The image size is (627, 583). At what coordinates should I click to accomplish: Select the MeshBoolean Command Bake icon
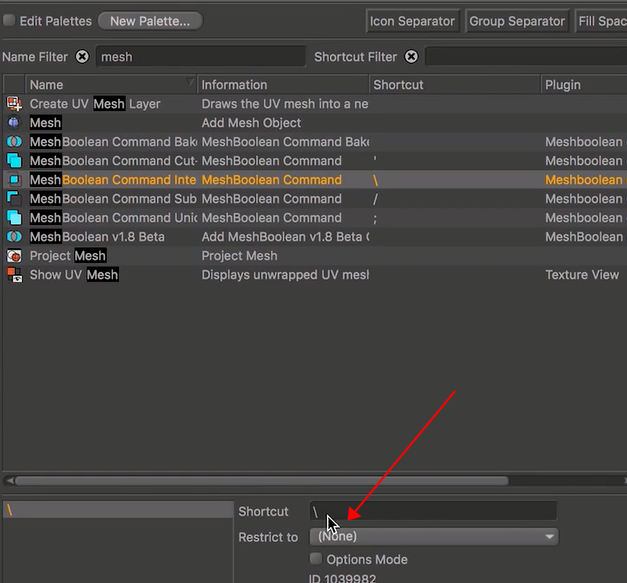[x=14, y=142]
